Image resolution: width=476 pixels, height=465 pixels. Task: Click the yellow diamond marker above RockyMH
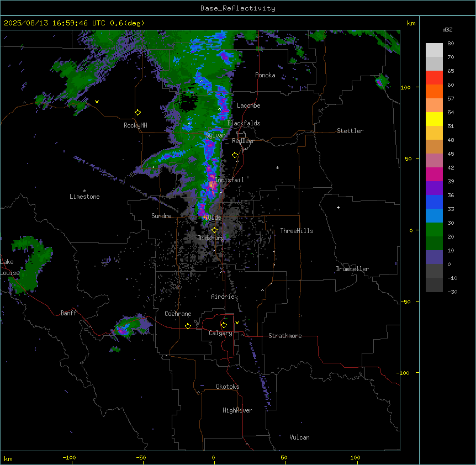137,113
